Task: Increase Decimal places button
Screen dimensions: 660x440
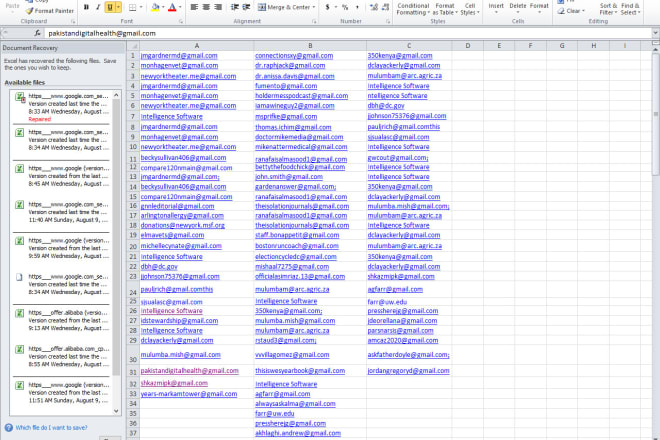Action: (373, 7)
